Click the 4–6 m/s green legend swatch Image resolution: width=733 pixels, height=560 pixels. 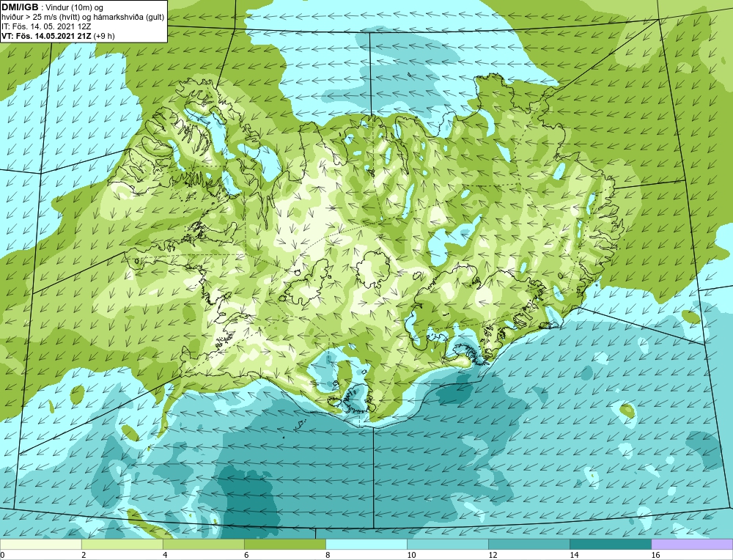pyautogui.click(x=203, y=544)
